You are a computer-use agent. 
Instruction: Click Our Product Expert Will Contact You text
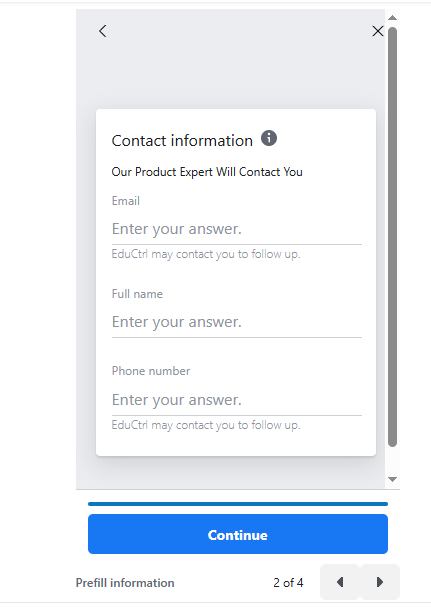[x=207, y=172]
